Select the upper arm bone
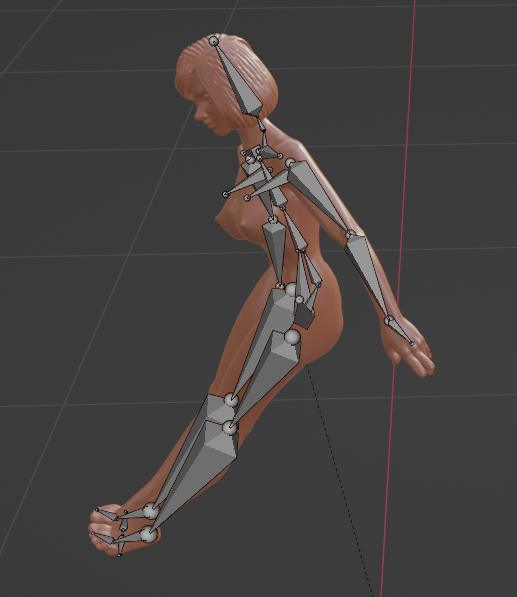This screenshot has width=517, height=597. click(x=319, y=195)
